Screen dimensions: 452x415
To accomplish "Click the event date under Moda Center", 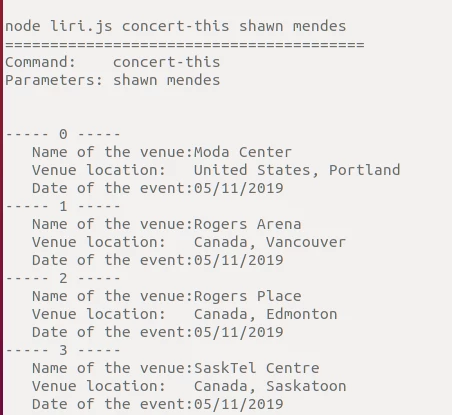I will [x=239, y=188].
